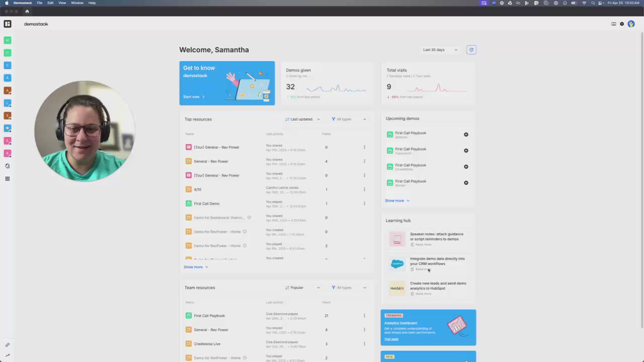Click the date and time in menu bar
Image resolution: width=644 pixels, height=362 pixels.
click(623, 3)
